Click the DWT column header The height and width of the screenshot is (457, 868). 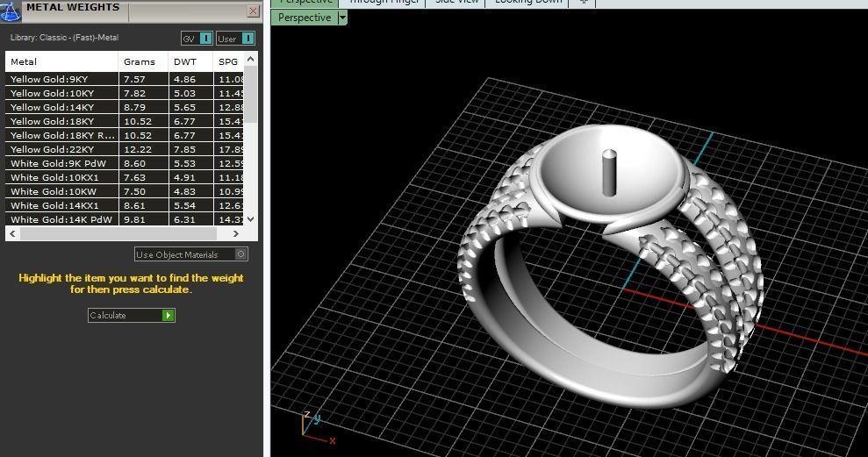[x=191, y=62]
